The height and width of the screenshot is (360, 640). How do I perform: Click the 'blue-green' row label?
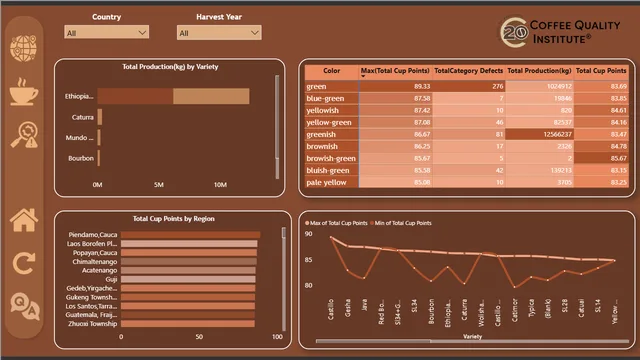(x=325, y=98)
